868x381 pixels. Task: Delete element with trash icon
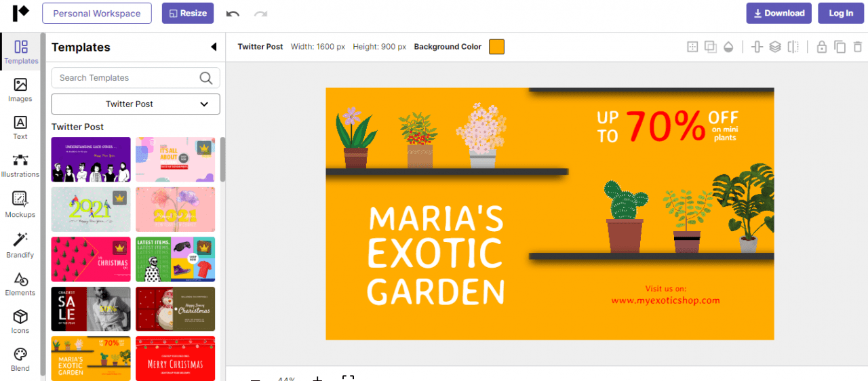(858, 47)
